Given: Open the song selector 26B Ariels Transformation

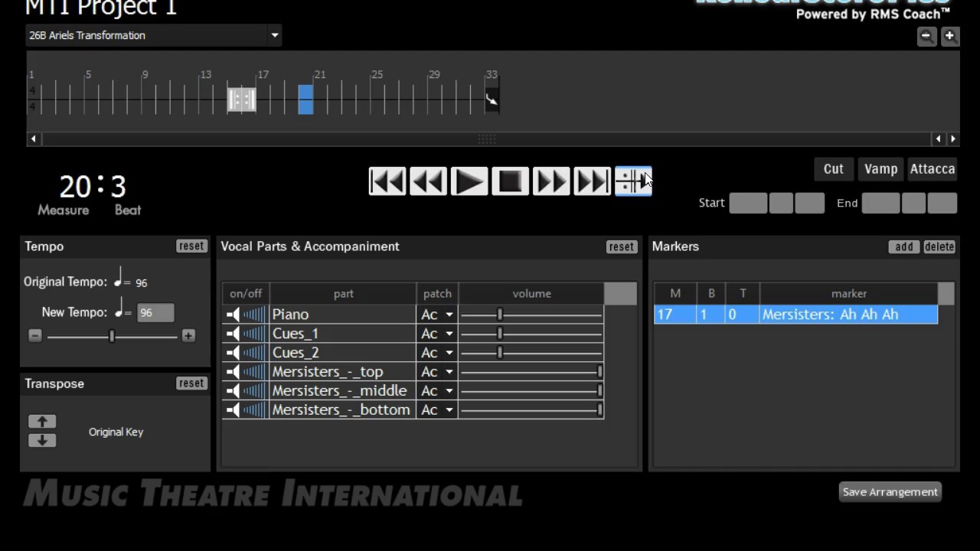Looking at the screenshot, I should [x=153, y=35].
